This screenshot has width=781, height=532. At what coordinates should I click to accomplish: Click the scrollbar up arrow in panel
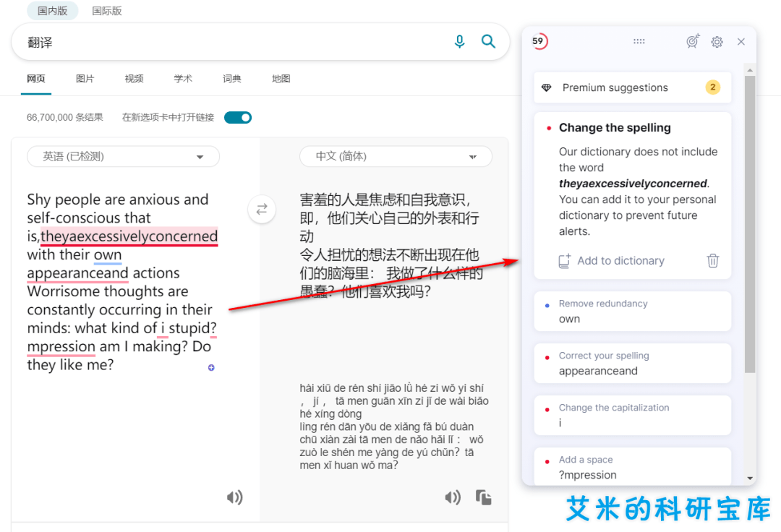point(750,69)
